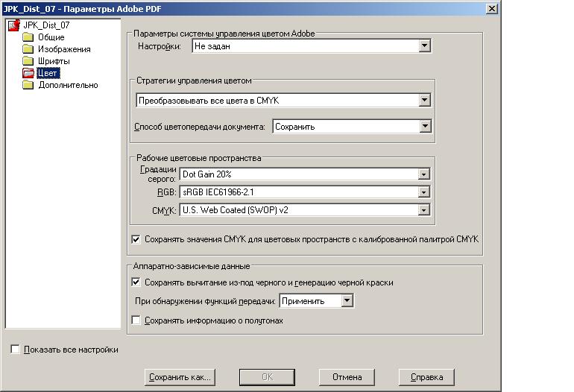Viewport: 574px width, 392px height.
Task: Open help with Справка button
Action: pyautogui.click(x=426, y=377)
